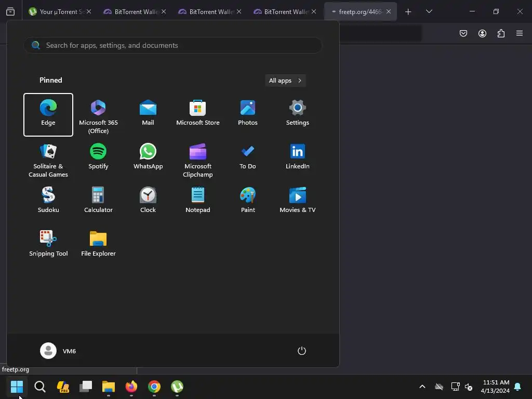Open Sudoku game
Image resolution: width=532 pixels, height=399 pixels.
(x=48, y=200)
